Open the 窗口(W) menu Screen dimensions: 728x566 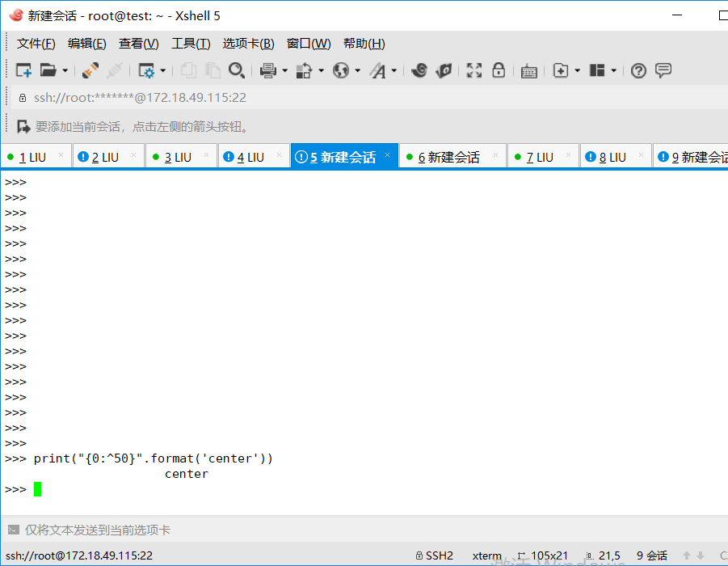(x=309, y=44)
